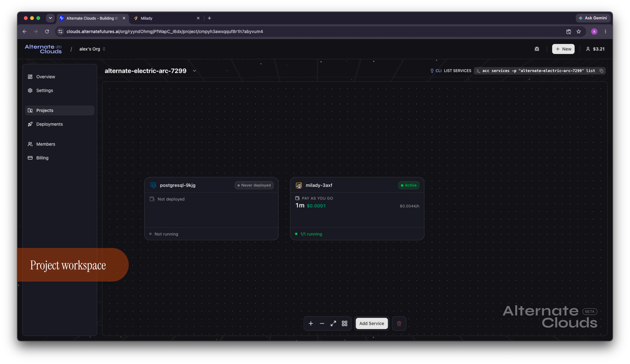Expand the alex's Org switcher
This screenshot has height=364, width=630.
point(92,49)
